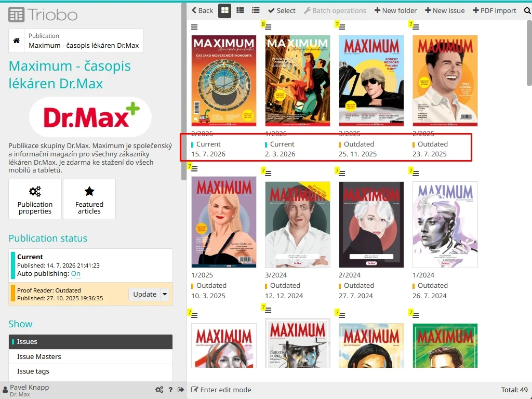Open menu for issue 1/2026
Image resolution: width=532 pixels, height=399 pixels.
point(268,27)
